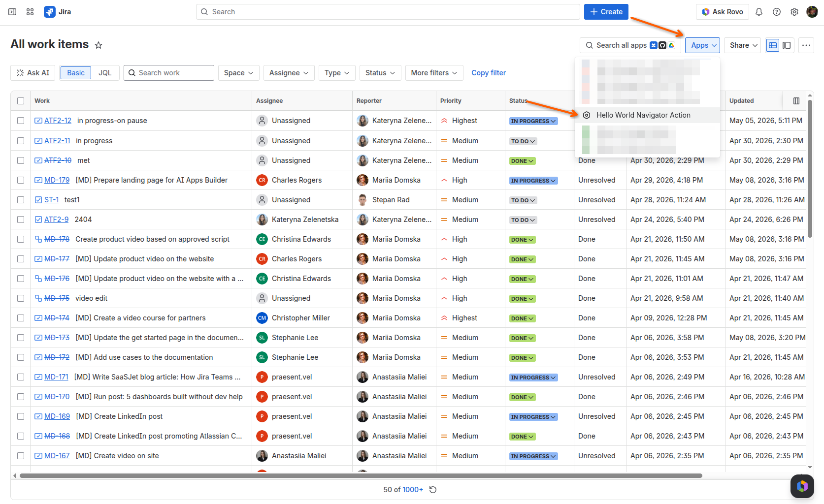Image resolution: width=824 pixels, height=504 pixels.
Task: Click Stephanie Lee avatar on MD-173 row
Action: (x=262, y=338)
